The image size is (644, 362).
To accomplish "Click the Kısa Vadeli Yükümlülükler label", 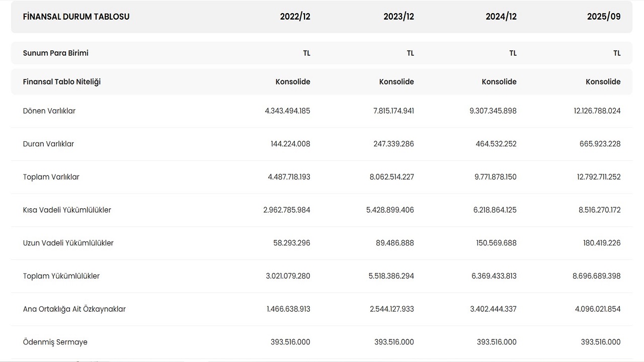I will (x=67, y=210).
